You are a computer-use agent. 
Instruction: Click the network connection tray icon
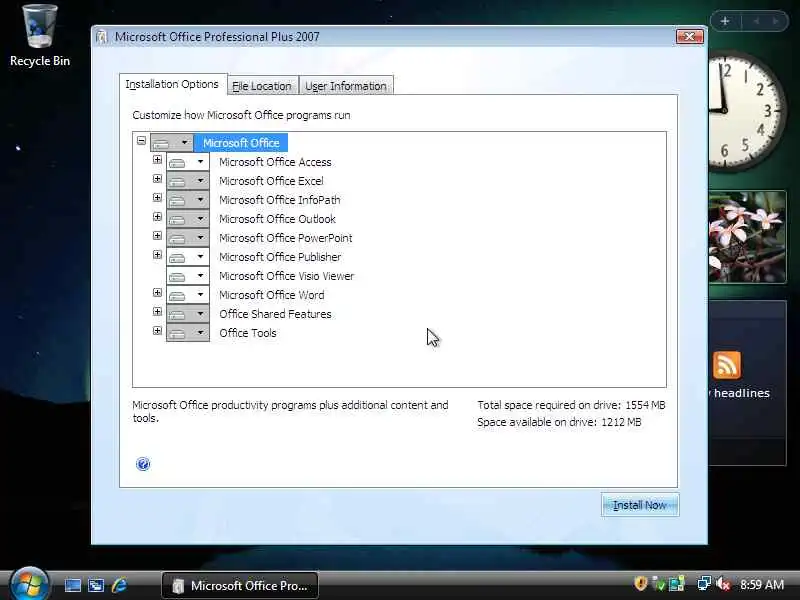[x=704, y=584]
